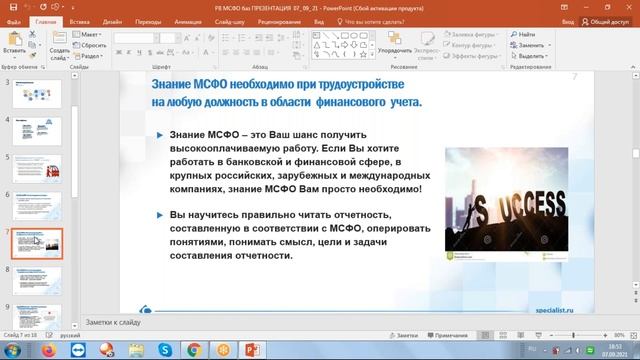Click the Tell me (Что вы хотите сделать?) box
This screenshot has height=360, width=640.
click(371, 22)
